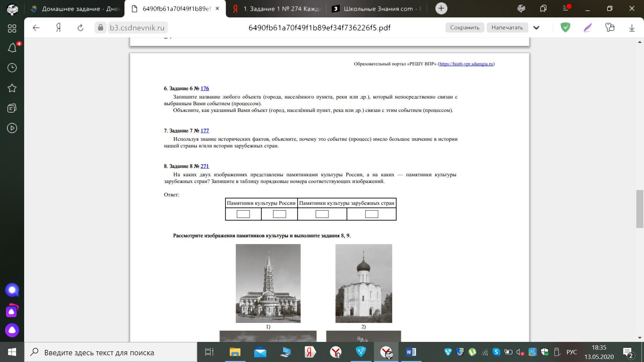644x362 pixels.
Task: Open Alice assistant icon at sidebar bottom
Action: pos(12,330)
